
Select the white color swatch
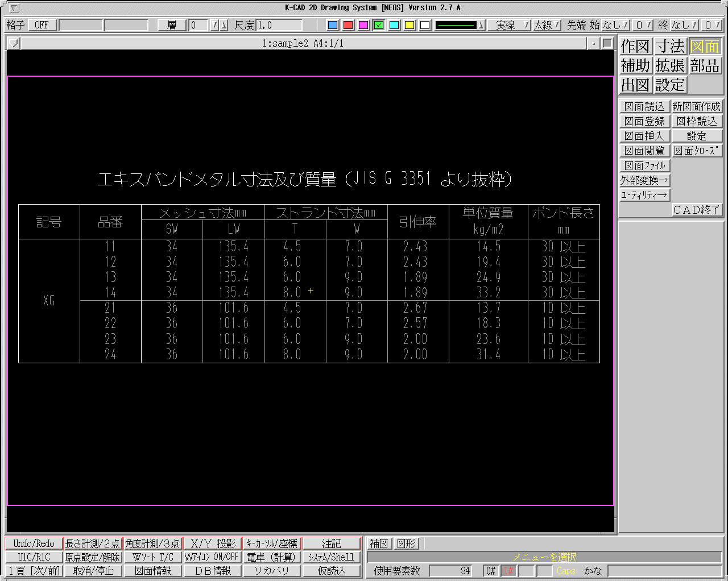coord(425,25)
